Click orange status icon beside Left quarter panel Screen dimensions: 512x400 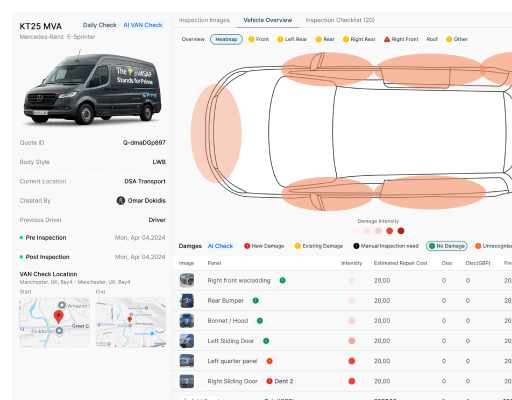click(269, 361)
